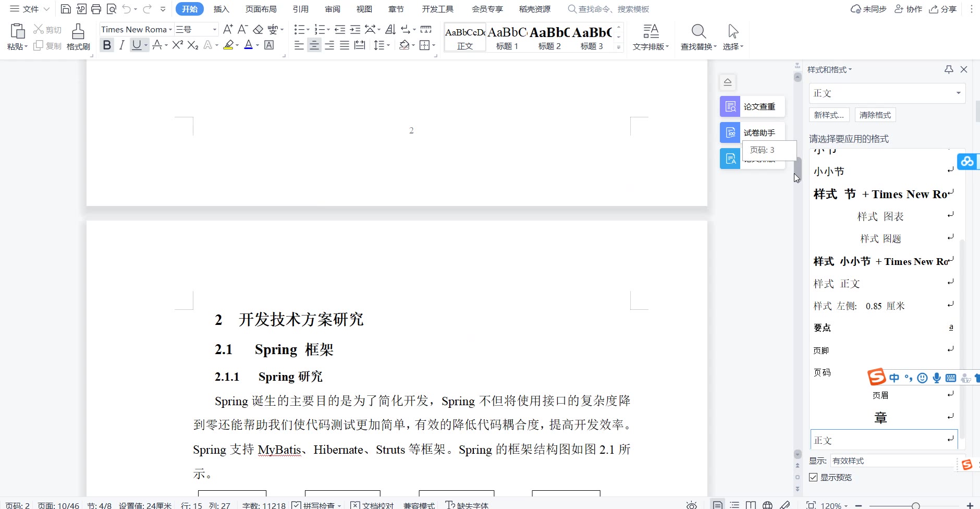The height and width of the screenshot is (509, 980).
Task: Toggle the 显示预览 checkbox
Action: click(813, 477)
